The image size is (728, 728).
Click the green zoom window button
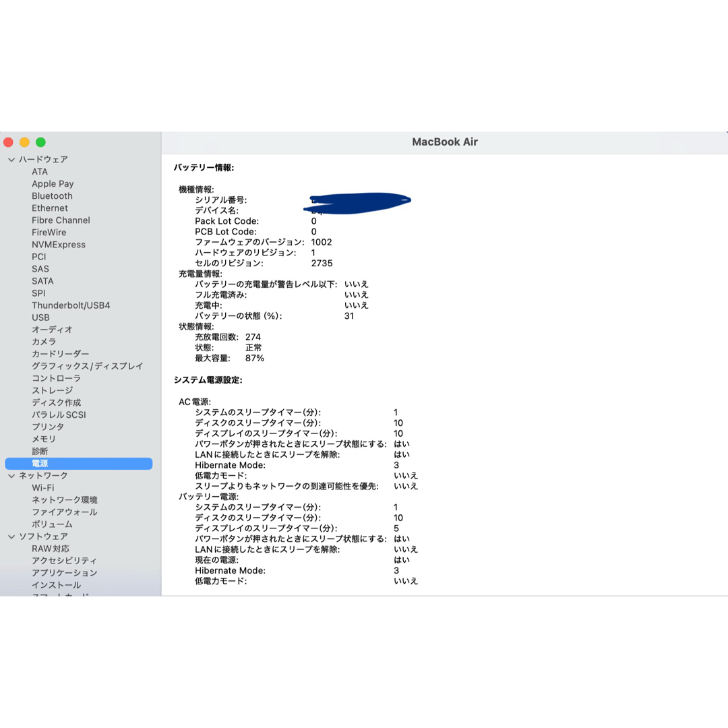(41, 142)
